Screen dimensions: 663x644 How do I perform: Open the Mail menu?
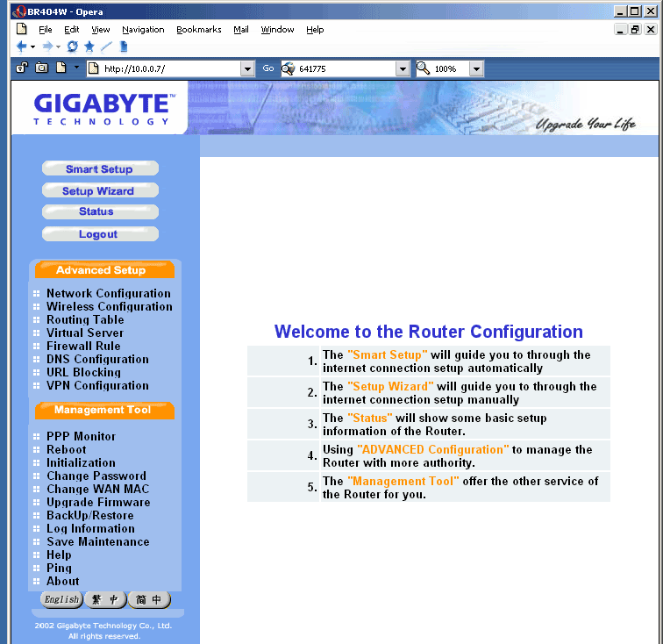point(241,30)
